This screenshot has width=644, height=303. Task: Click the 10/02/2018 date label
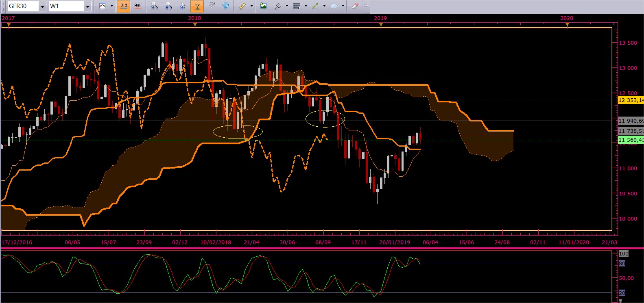(x=216, y=242)
